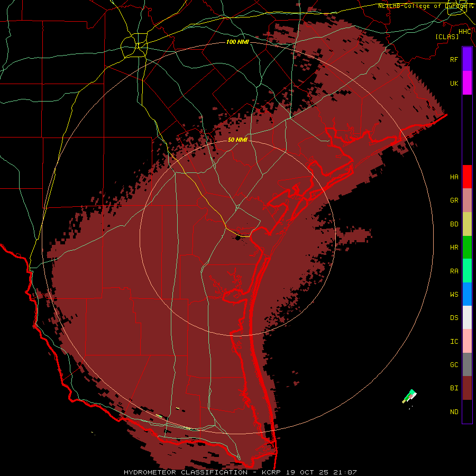This screenshot has height=476, width=476.
Task: Click the HYDROMETEOR CLASSIFICATION caption text
Action: (x=186, y=472)
